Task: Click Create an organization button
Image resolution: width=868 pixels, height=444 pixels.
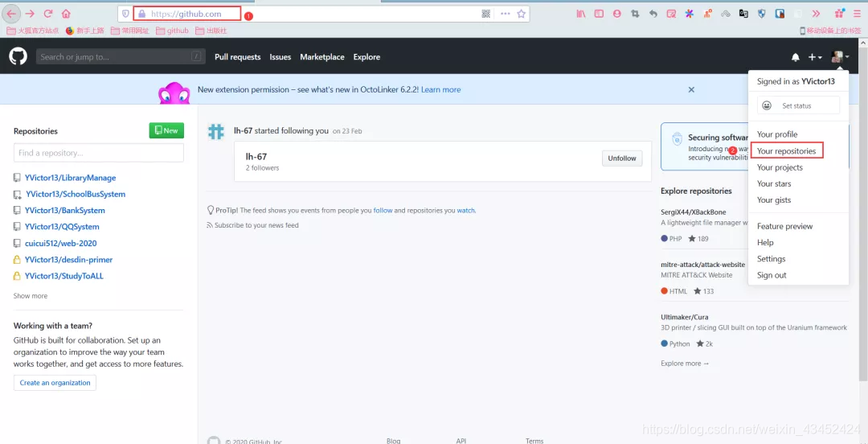Action: [55, 383]
